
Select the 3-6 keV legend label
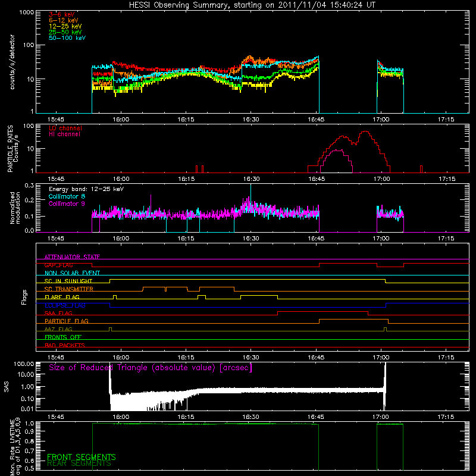62,14
